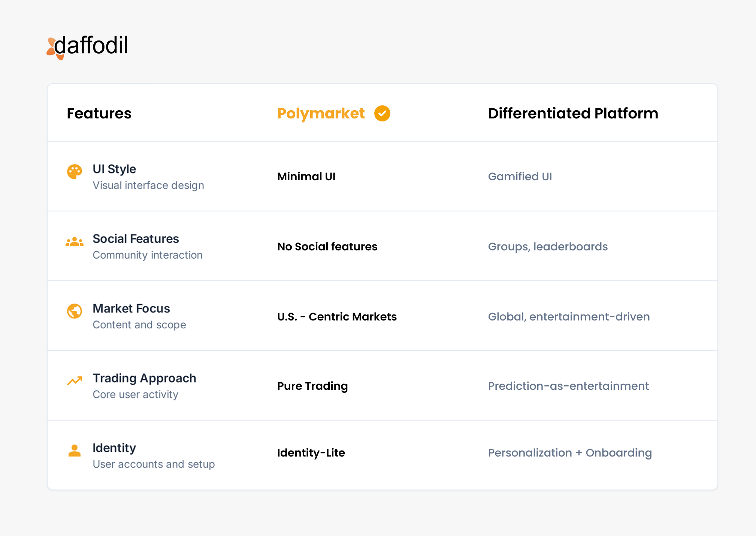Select the U.S. - Centric Markets text
This screenshot has height=536, width=756.
click(x=337, y=316)
